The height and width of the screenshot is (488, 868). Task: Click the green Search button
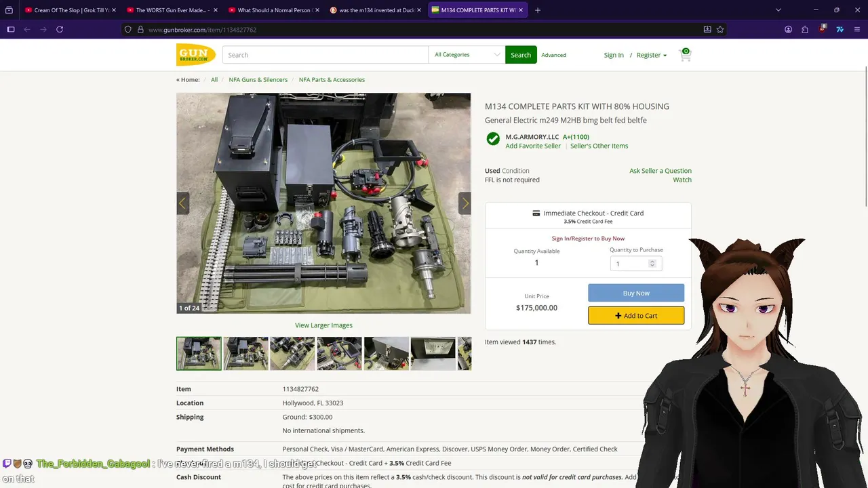click(521, 55)
